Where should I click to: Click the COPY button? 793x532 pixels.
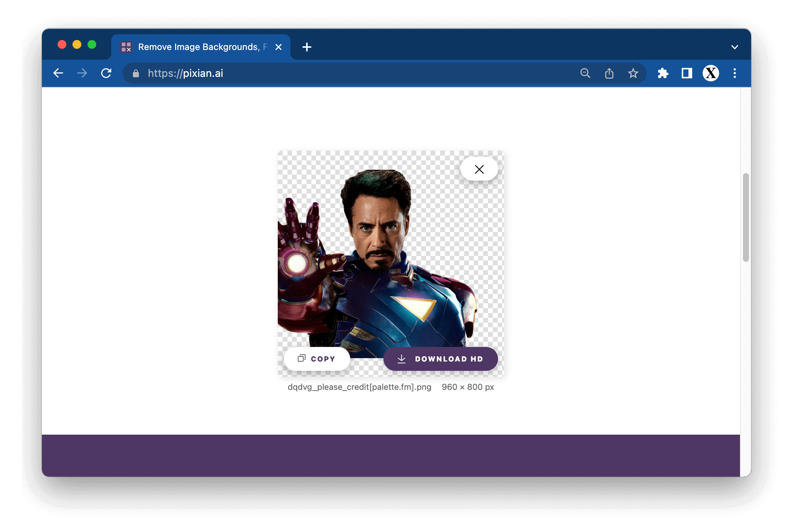tap(317, 359)
